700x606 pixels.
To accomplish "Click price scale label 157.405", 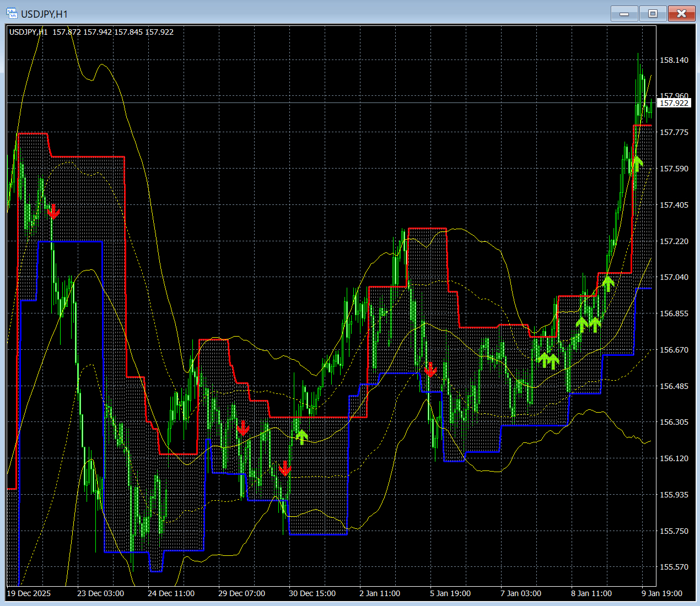I will coord(674,205).
